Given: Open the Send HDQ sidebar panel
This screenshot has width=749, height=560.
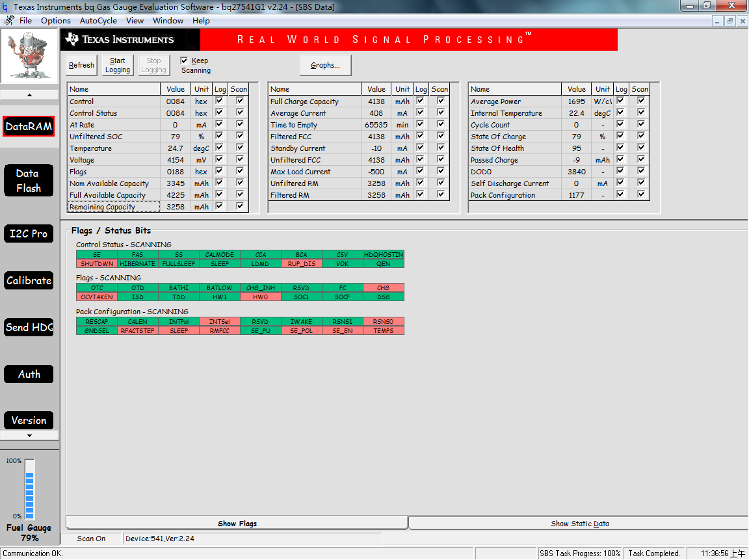Looking at the screenshot, I should pyautogui.click(x=29, y=327).
